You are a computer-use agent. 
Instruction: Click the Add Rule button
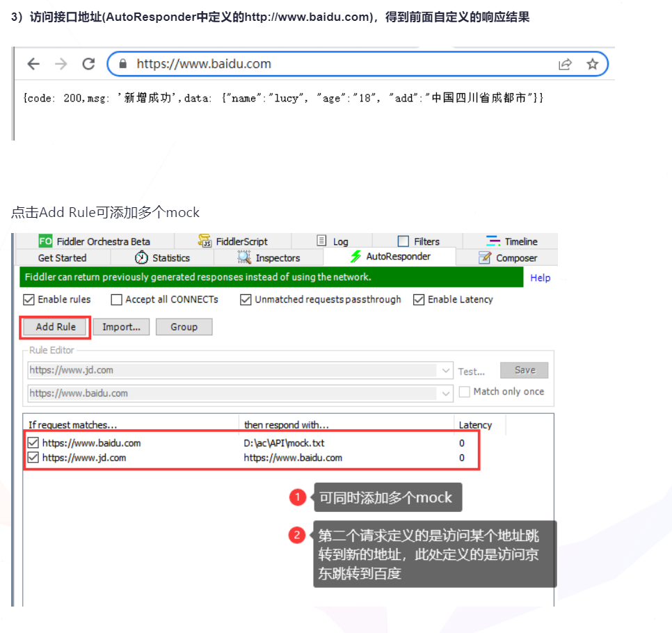coord(56,327)
